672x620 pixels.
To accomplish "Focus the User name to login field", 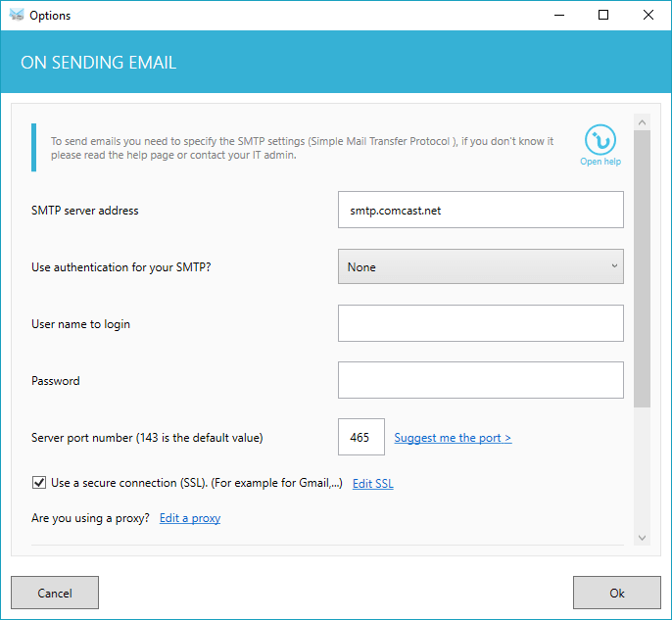I will pyautogui.click(x=480, y=323).
